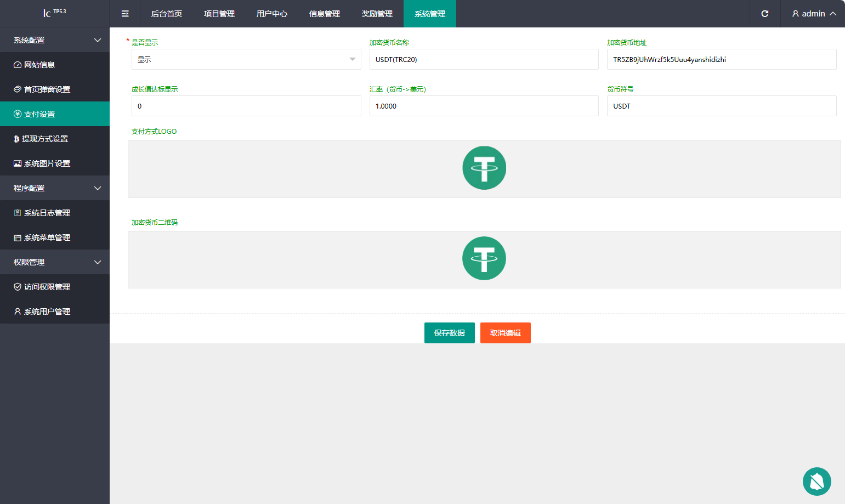Image resolution: width=845 pixels, height=504 pixels.
Task: Open 访问权限管理 in the sidebar
Action: [55, 287]
